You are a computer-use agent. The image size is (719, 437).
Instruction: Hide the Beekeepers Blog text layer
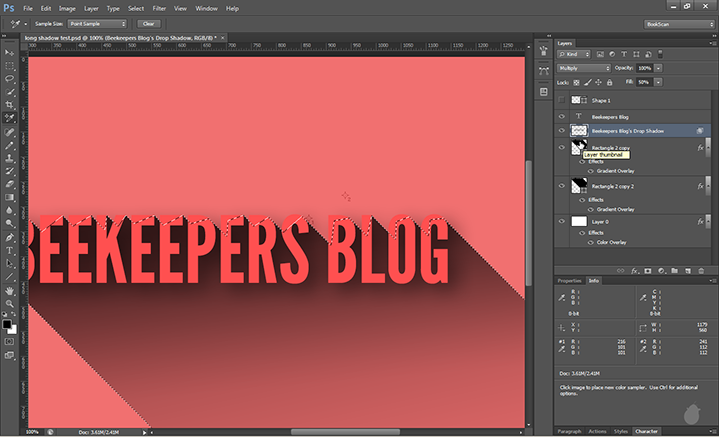coord(560,116)
